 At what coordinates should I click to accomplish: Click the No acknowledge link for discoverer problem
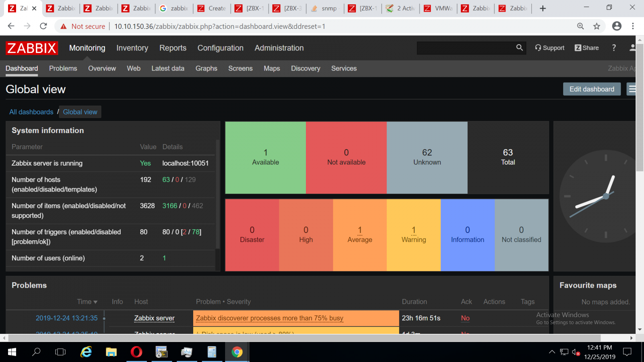pos(465,318)
